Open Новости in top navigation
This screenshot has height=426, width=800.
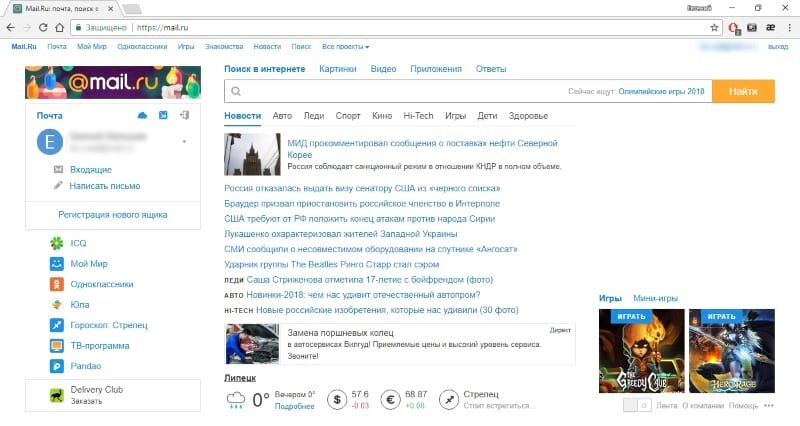(267, 46)
